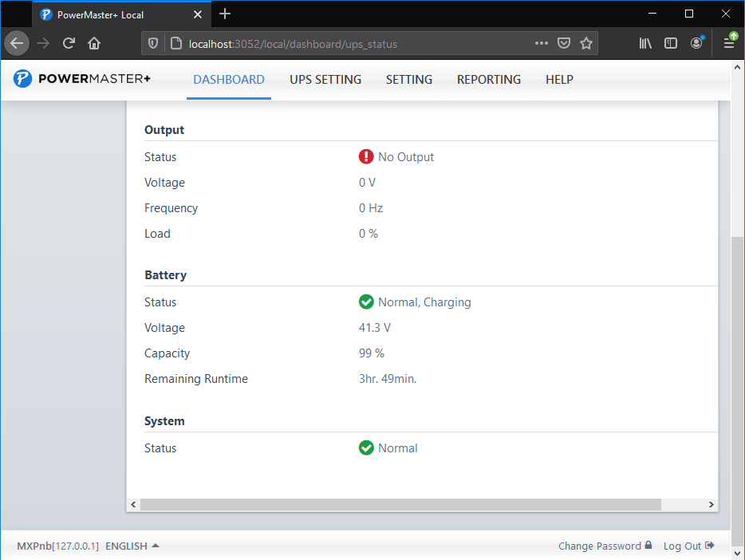Click the Save to Pocket icon
Screen dimensions: 745x560
pyautogui.click(x=564, y=44)
